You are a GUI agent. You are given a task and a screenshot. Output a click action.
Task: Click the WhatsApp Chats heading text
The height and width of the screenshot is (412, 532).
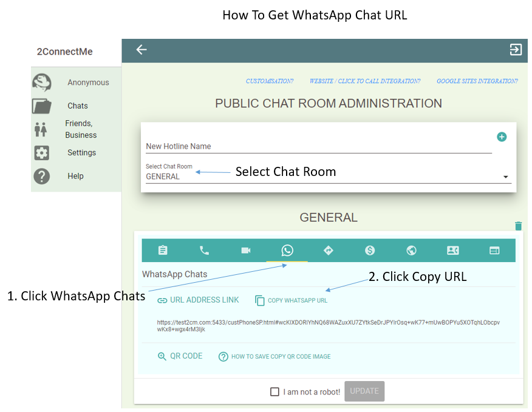point(175,274)
